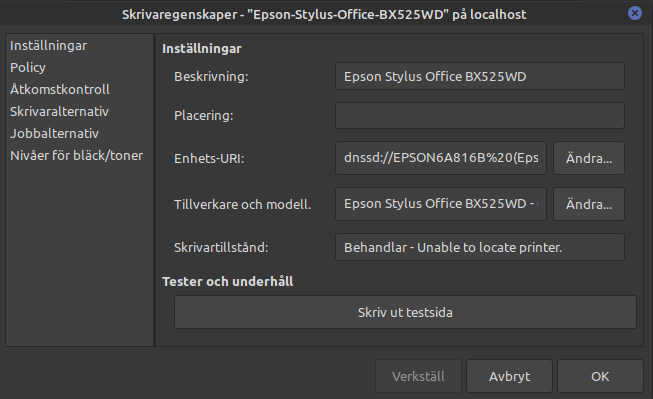The height and width of the screenshot is (399, 653).
Task: Click the Beskrivning: label
Action: [211, 77]
